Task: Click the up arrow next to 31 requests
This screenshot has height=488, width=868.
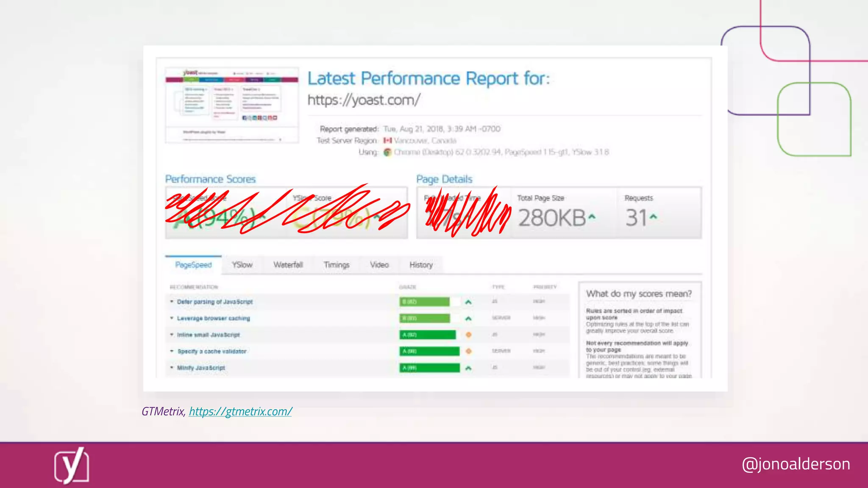Action: pos(653,217)
